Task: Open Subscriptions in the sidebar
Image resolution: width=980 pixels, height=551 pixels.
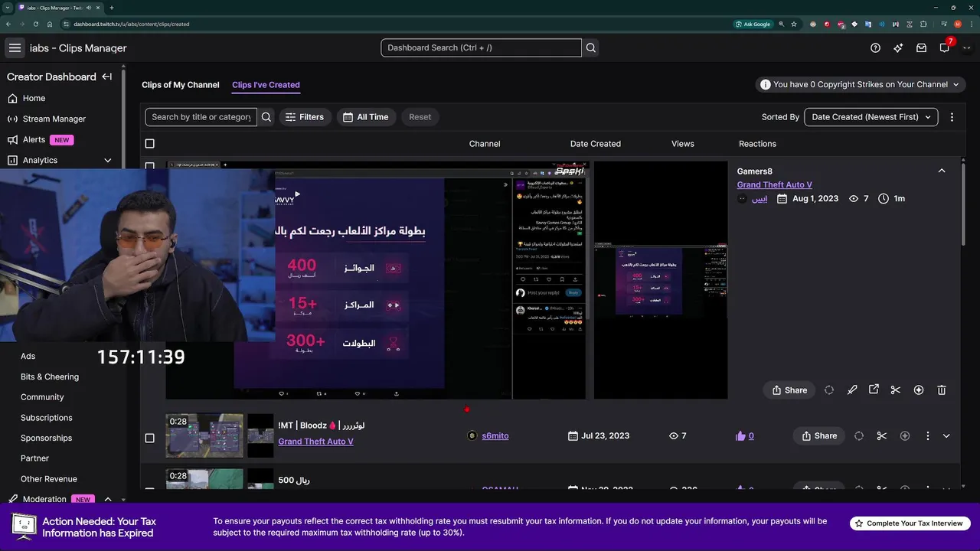Action: (47, 418)
